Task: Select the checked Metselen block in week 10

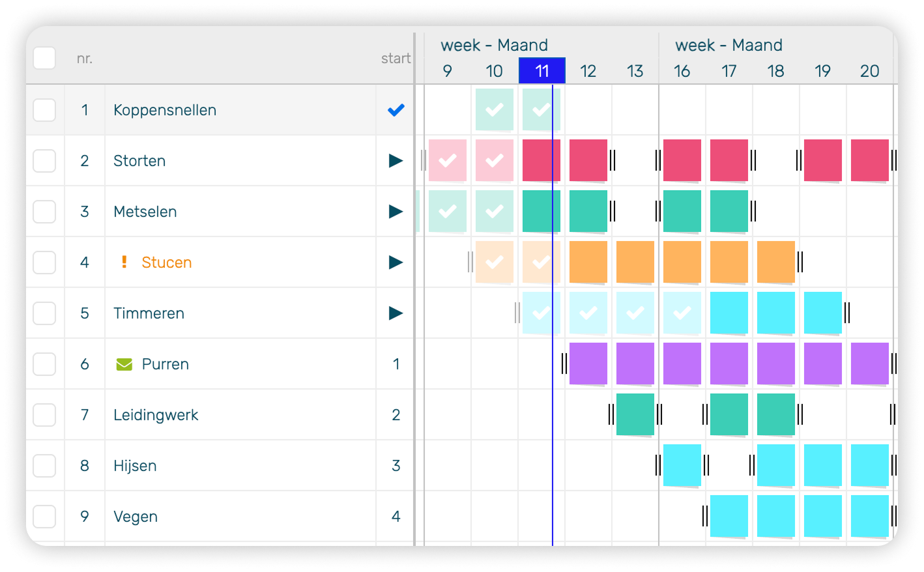Action: (495, 211)
